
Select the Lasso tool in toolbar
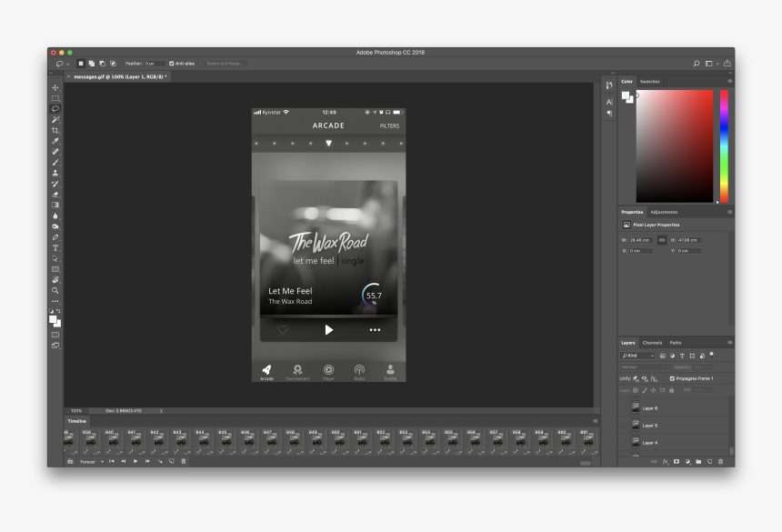click(x=55, y=109)
